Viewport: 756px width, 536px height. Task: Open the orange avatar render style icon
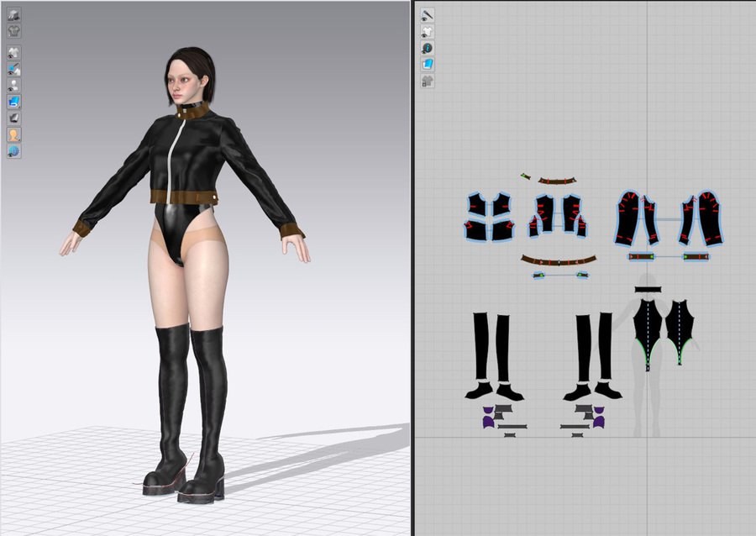point(14,134)
